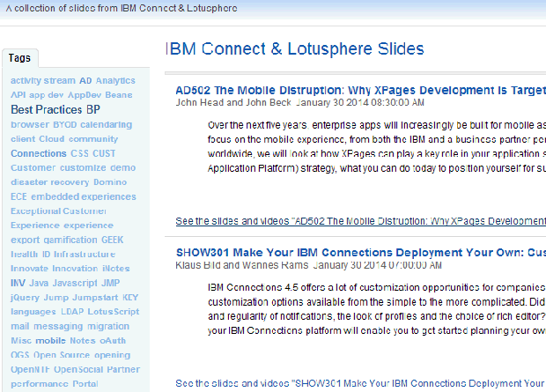Open the Jumpstart tag
The image size is (546, 392).
pyautogui.click(x=95, y=297)
